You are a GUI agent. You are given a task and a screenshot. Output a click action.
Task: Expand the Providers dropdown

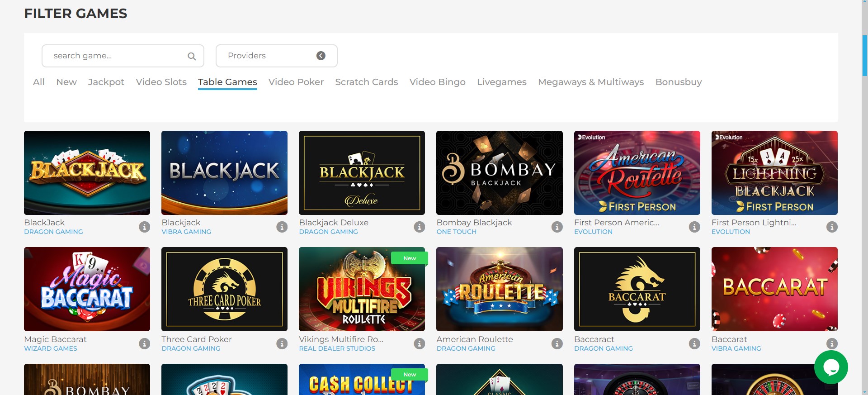click(x=277, y=56)
